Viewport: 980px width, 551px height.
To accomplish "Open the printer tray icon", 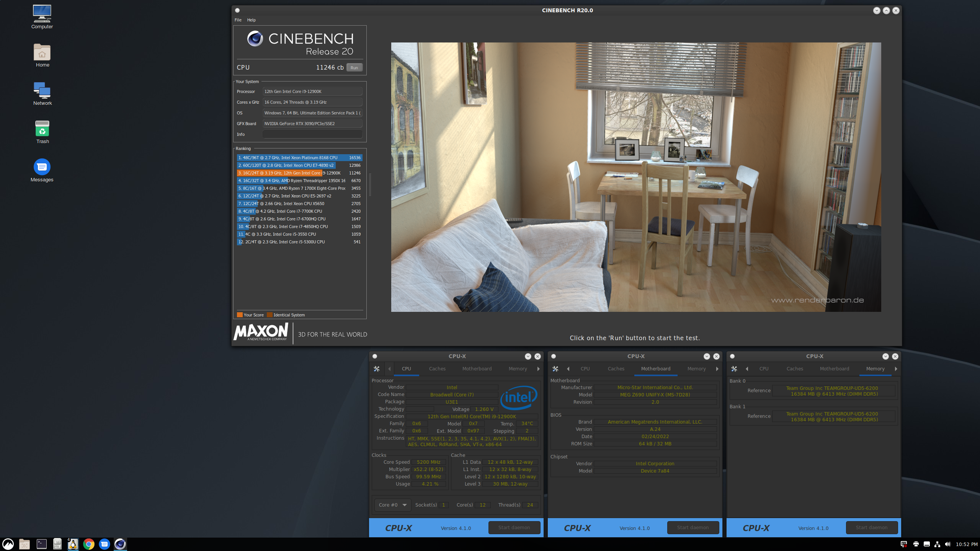I will (916, 544).
